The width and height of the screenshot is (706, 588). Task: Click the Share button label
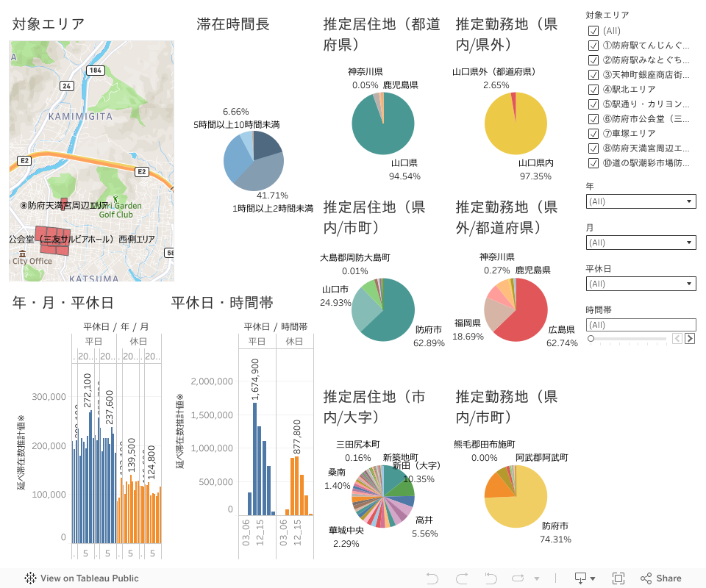(x=668, y=578)
